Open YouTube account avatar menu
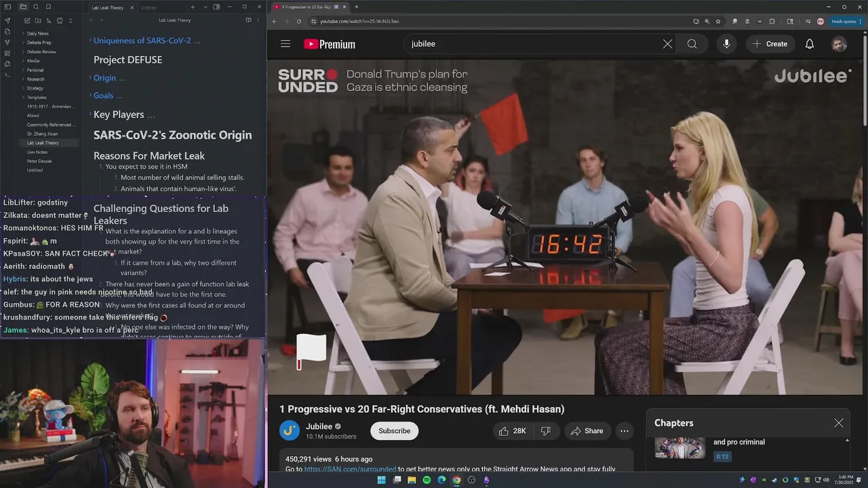Viewport: 868px width, 488px height. click(839, 44)
